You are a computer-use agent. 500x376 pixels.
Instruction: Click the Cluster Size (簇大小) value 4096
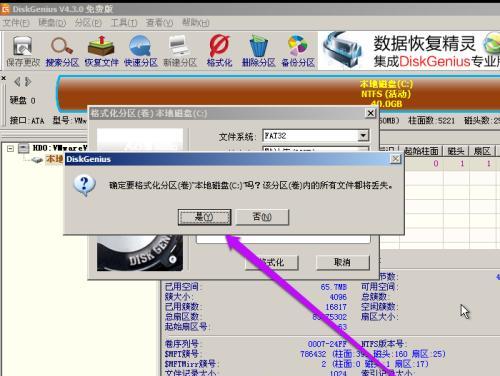pyautogui.click(x=338, y=297)
